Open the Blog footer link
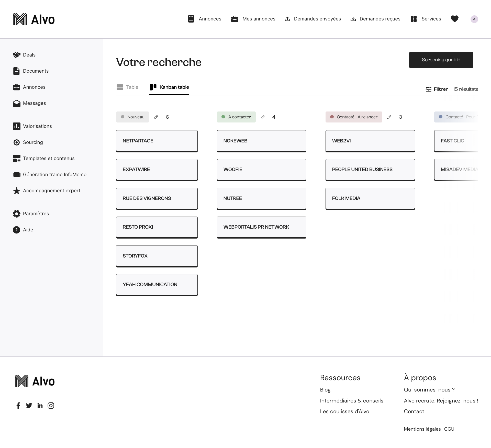This screenshot has height=448, width=491. click(x=325, y=390)
